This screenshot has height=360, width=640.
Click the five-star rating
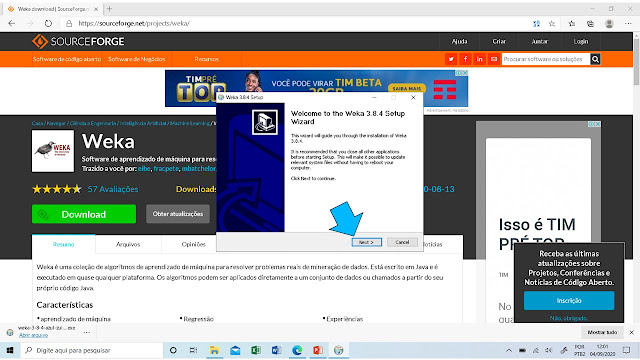point(57,189)
